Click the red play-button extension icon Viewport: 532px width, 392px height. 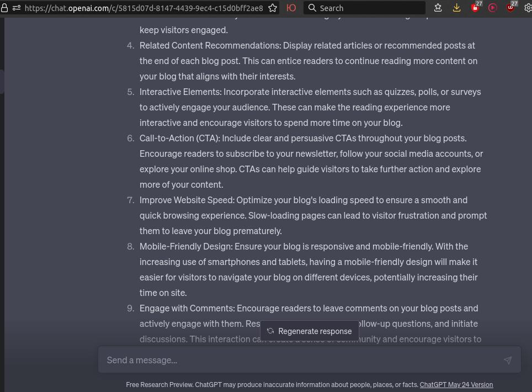[493, 8]
